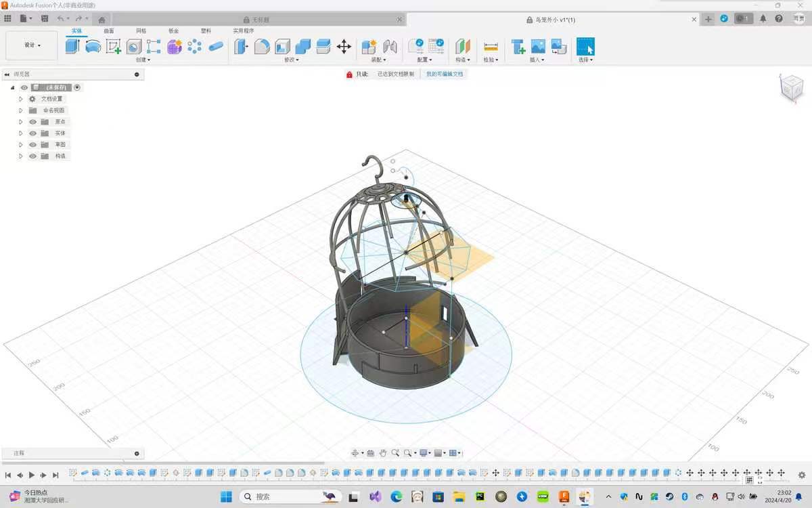Click the Pan hand icon

click(383, 452)
